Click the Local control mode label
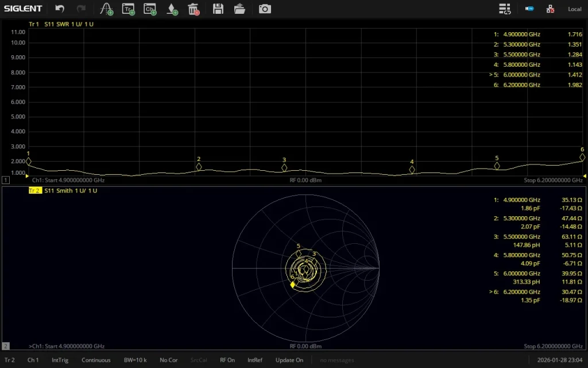 point(574,9)
